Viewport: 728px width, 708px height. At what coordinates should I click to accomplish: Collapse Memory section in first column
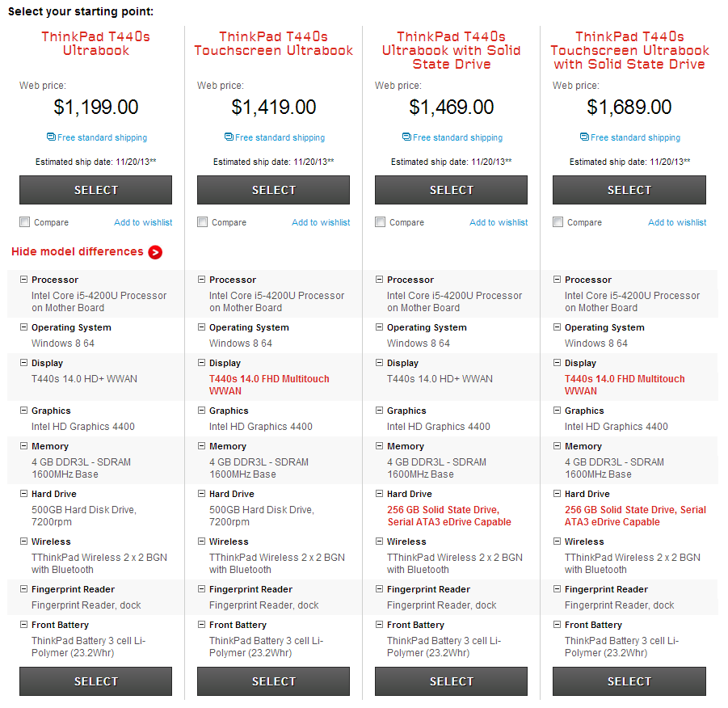pyautogui.click(x=23, y=446)
